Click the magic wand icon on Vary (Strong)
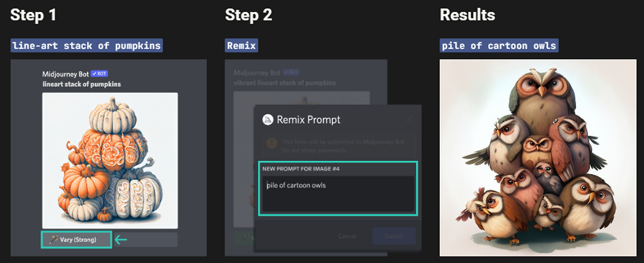The width and height of the screenshot is (644, 263). click(x=54, y=239)
